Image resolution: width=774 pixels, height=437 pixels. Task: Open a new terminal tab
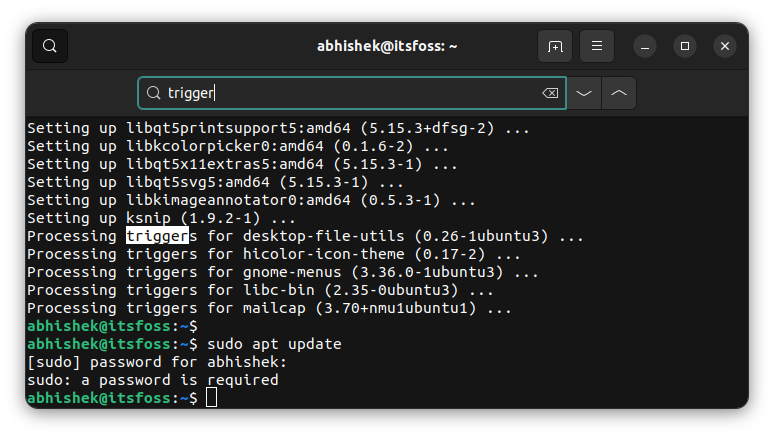[x=554, y=46]
